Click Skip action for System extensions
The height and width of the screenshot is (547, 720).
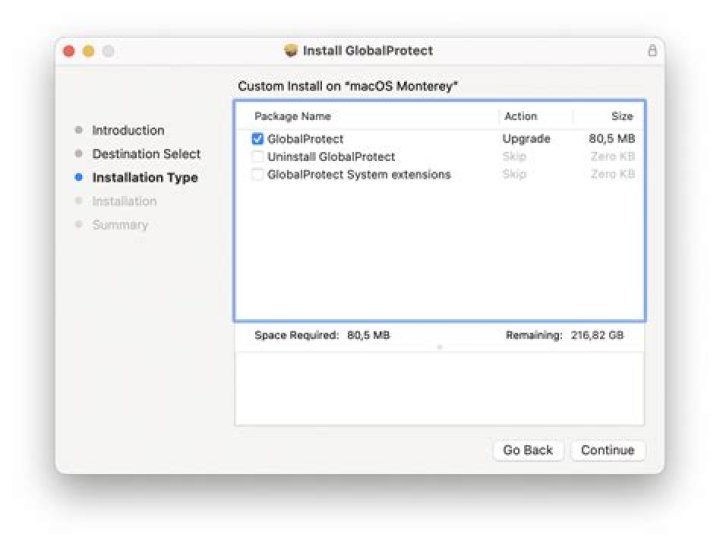[x=514, y=175]
